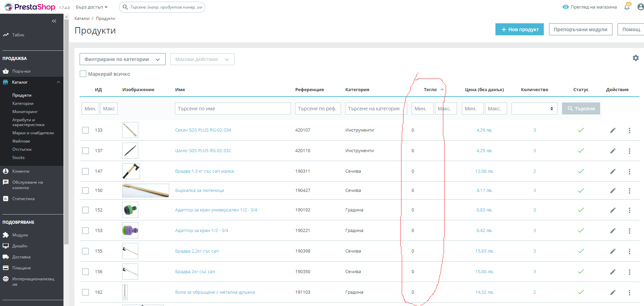Screen dimensions: 644x306
Task: Edit product 150 with pencil icon
Action: [613, 191]
